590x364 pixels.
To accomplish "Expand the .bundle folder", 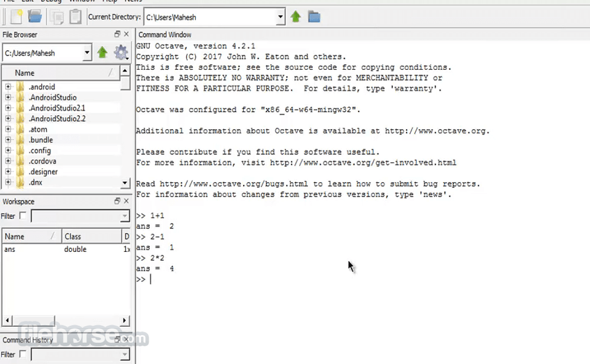I will 8,140.
